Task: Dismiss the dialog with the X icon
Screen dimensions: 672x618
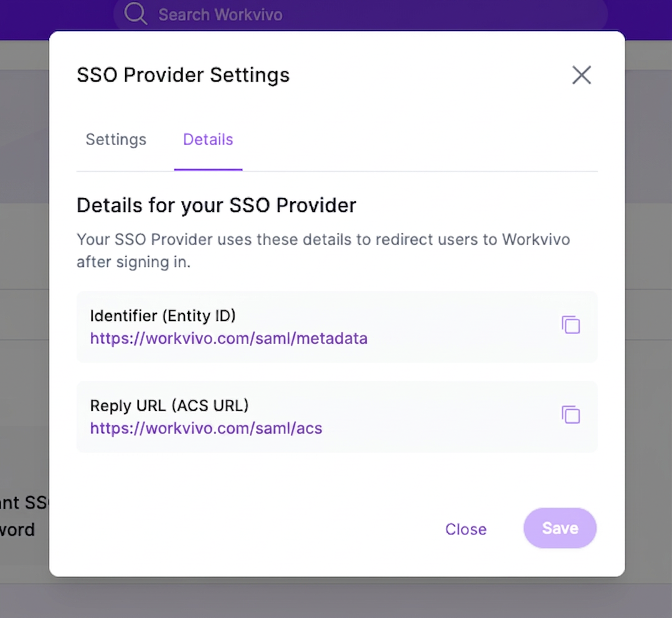Action: pyautogui.click(x=581, y=75)
